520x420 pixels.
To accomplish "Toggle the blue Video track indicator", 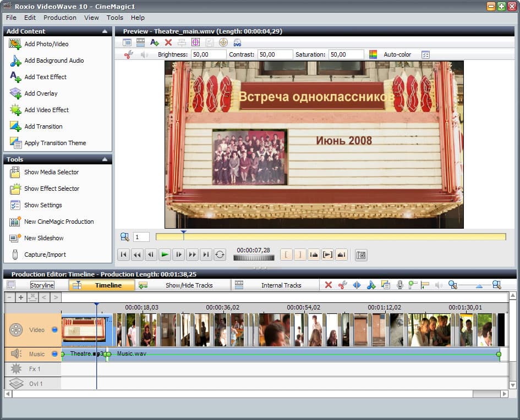I will (54, 330).
